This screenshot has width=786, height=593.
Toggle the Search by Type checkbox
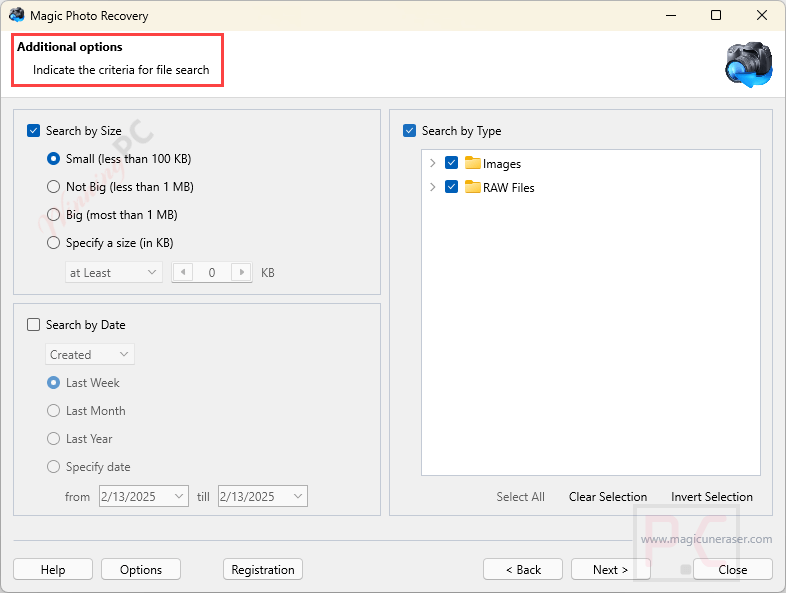pos(410,131)
